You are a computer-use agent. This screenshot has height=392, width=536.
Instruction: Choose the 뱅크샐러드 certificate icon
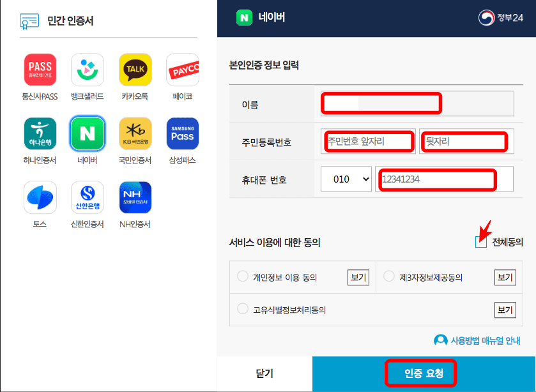coord(88,70)
